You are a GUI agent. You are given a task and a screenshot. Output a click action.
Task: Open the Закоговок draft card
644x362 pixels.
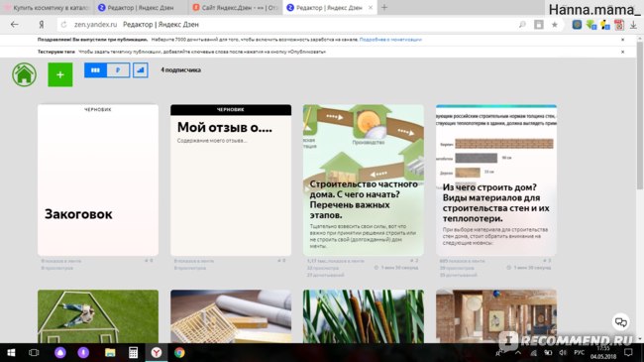[98, 181]
